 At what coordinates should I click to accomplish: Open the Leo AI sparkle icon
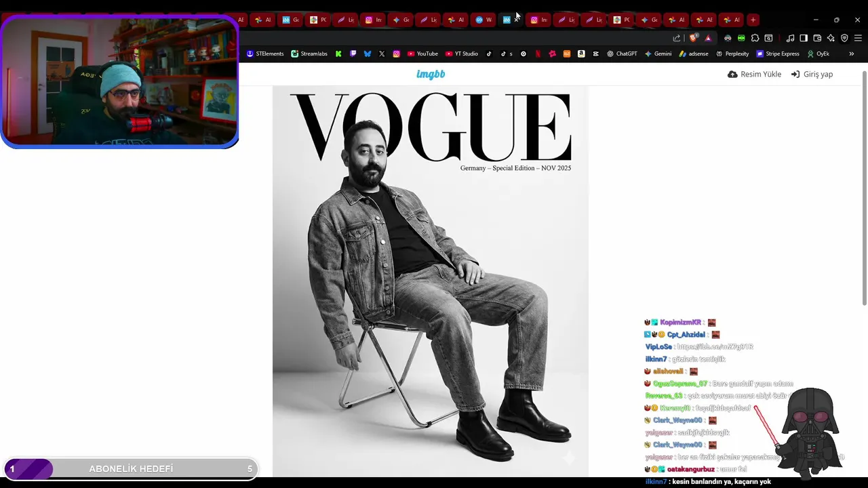(x=831, y=38)
